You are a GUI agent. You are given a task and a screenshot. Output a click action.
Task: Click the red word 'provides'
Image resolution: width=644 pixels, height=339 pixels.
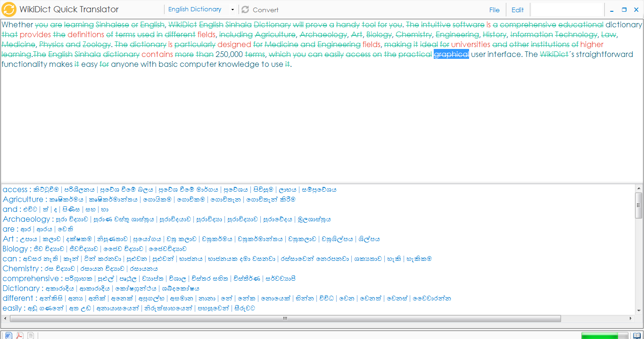[x=35, y=34]
